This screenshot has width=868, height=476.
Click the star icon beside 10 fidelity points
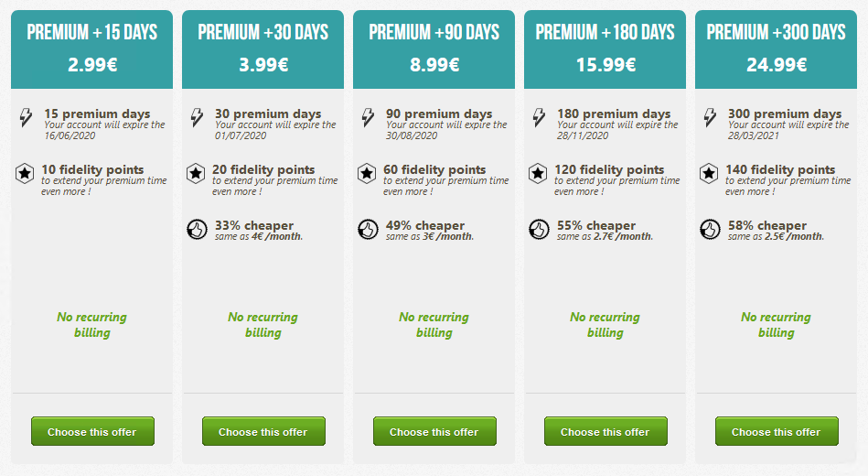point(25,173)
